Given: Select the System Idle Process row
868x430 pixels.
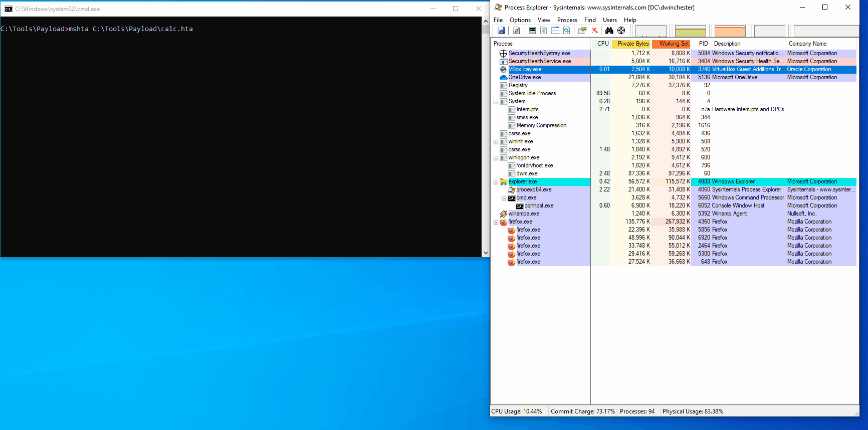Looking at the screenshot, I should click(x=674, y=93).
